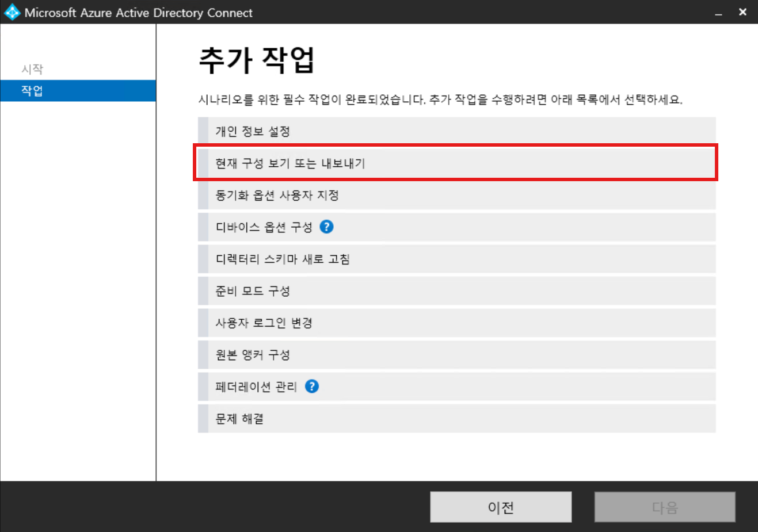This screenshot has width=758, height=532.
Task: Click the Microsoft Azure Active Directory Connect title
Action: click(139, 13)
